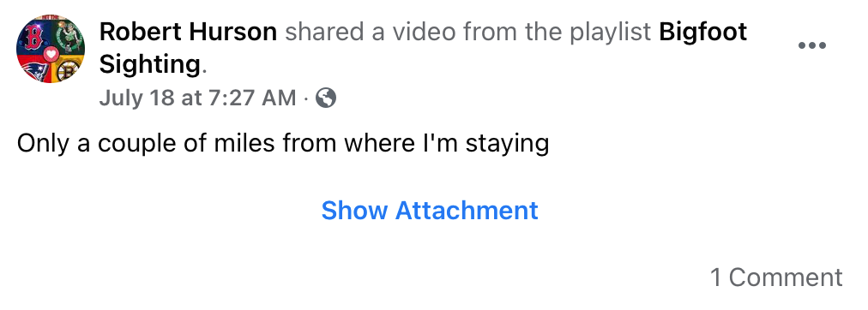This screenshot has width=868, height=310.
Task: Click the Bruins logo in avatar
Action: (x=66, y=68)
